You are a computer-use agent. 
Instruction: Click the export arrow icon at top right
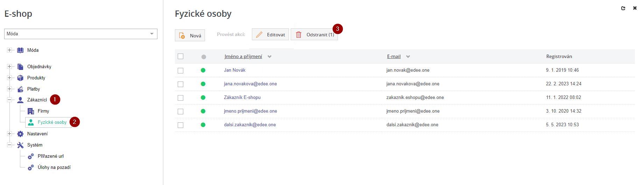623,8
